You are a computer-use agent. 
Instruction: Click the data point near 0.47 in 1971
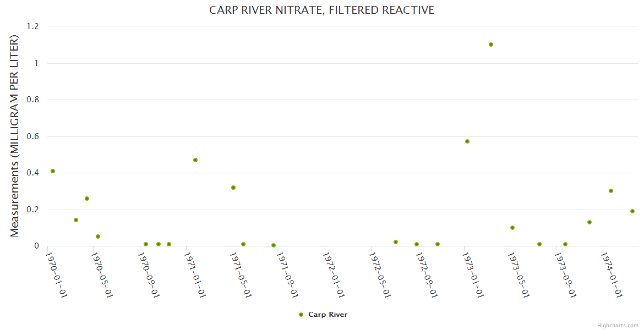195,160
